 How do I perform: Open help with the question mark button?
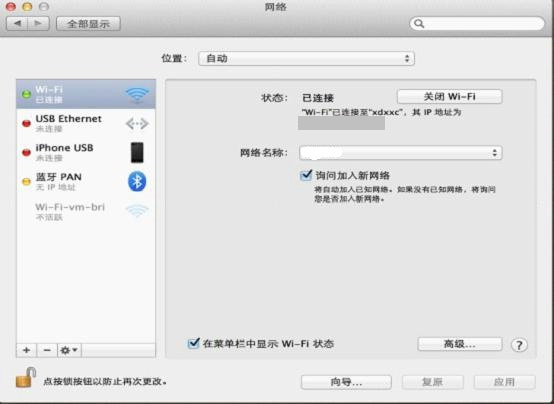tap(519, 345)
